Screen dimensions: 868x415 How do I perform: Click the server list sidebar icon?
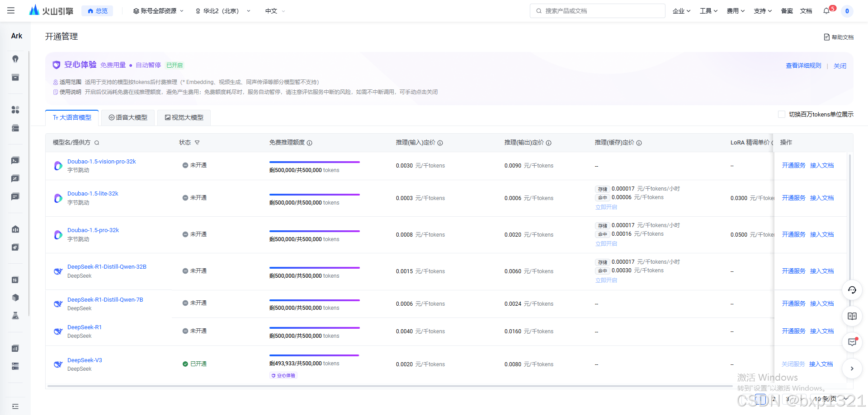(15, 366)
